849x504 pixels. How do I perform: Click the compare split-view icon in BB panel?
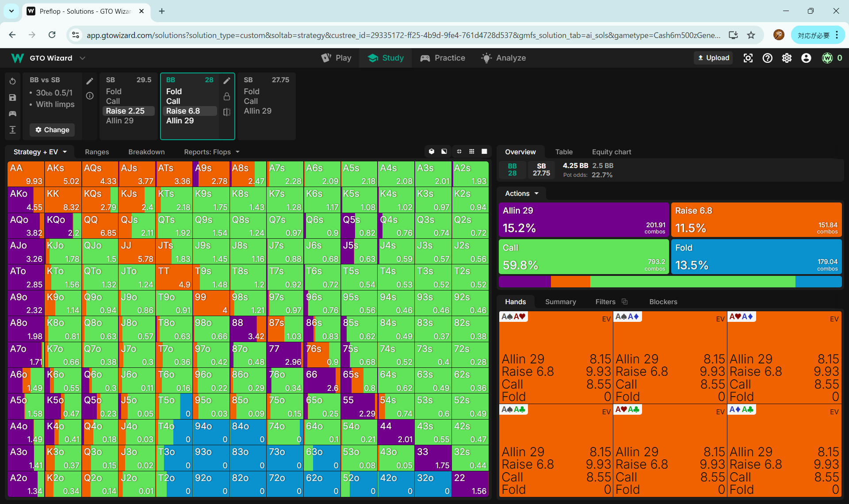tap(227, 112)
